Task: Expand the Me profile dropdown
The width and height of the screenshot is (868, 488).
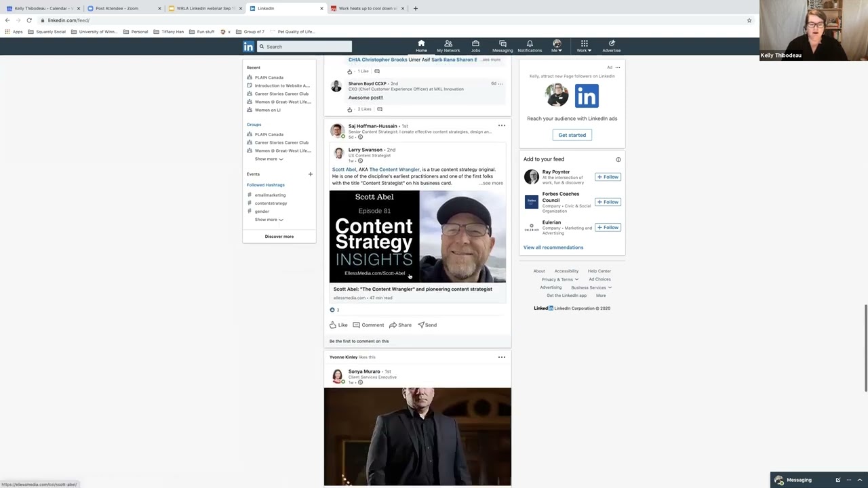Action: click(557, 46)
